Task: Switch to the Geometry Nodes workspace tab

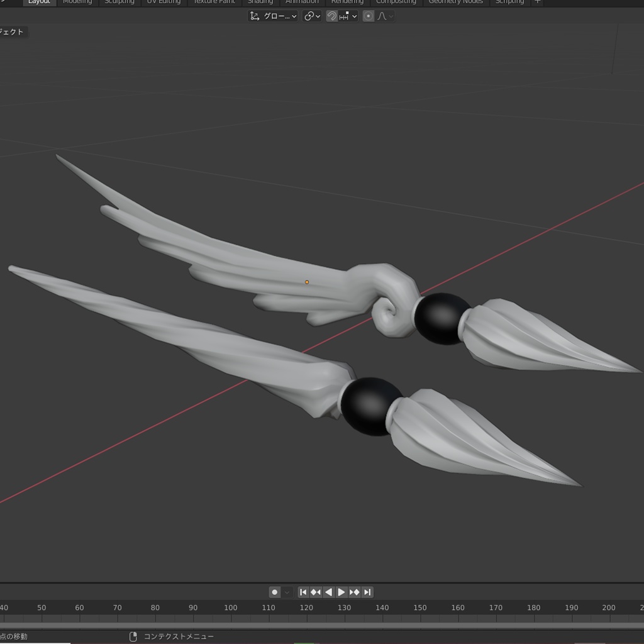Action: click(x=456, y=2)
